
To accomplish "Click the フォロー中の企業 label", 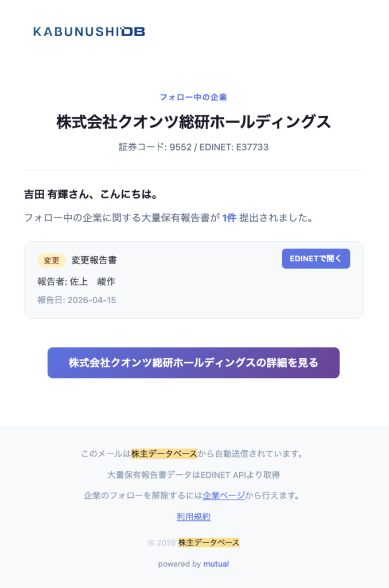I will tap(193, 97).
